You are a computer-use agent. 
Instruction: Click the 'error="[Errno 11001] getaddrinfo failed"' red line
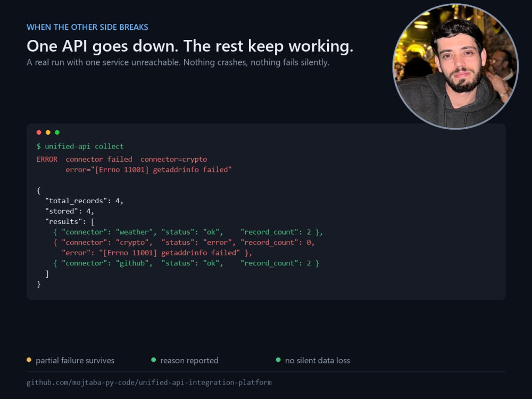click(148, 170)
